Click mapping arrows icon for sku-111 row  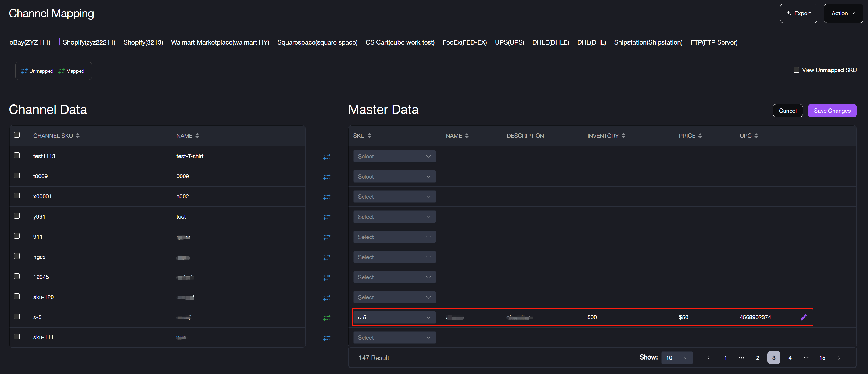click(327, 338)
